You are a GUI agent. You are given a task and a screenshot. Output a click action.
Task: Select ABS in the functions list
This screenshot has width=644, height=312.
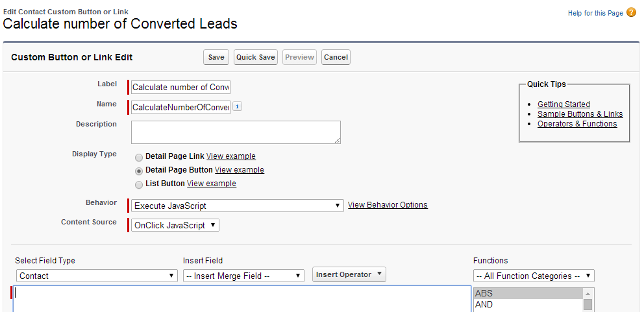tap(528, 293)
